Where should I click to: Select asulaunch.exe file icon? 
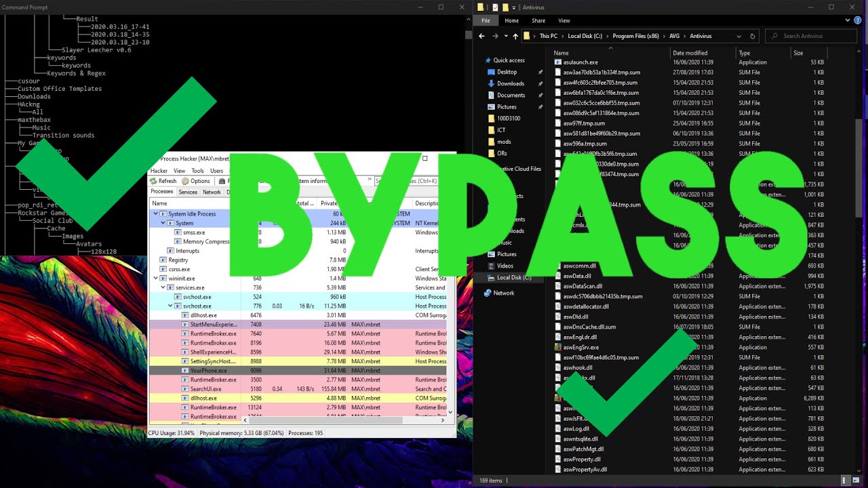click(558, 62)
